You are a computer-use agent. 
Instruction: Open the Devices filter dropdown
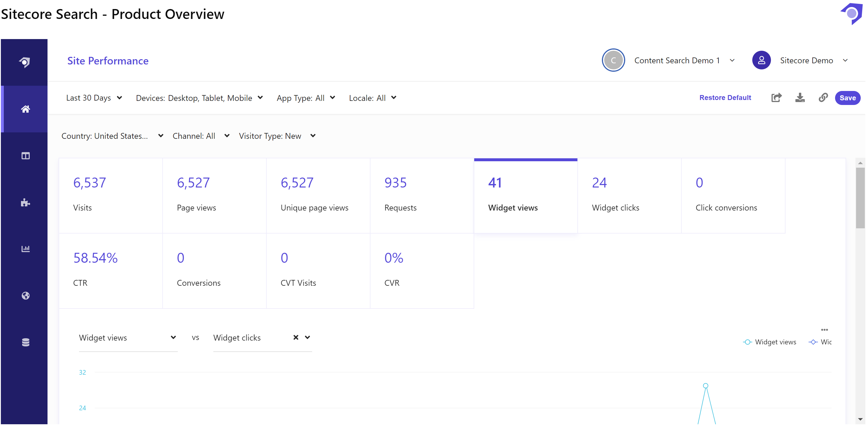tap(199, 98)
